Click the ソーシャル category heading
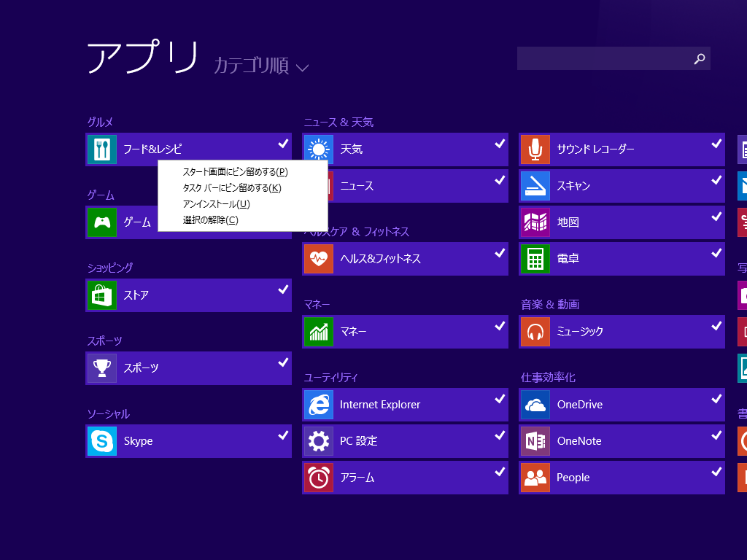Viewport: 747px width, 560px height. pos(108,414)
